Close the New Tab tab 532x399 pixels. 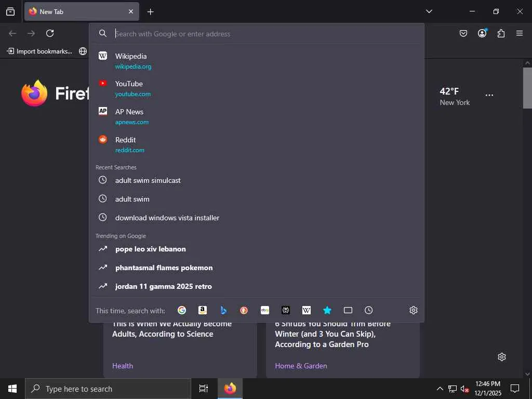pos(130,11)
